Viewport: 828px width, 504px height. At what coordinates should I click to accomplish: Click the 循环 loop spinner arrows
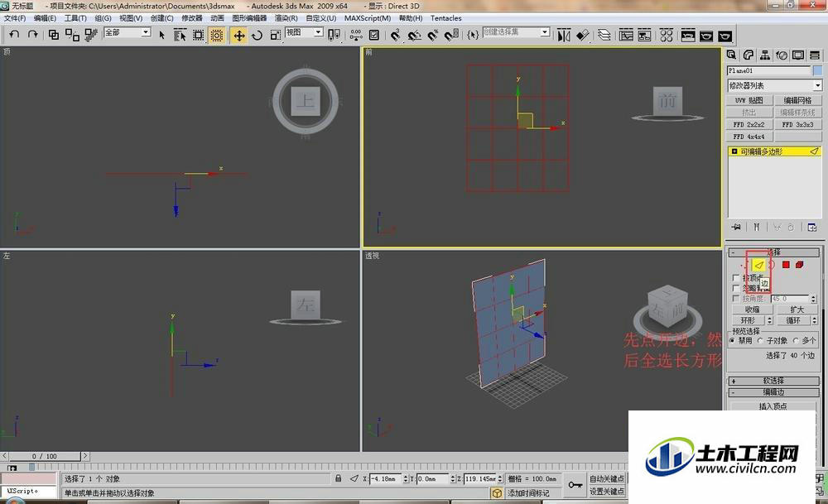pos(814,320)
